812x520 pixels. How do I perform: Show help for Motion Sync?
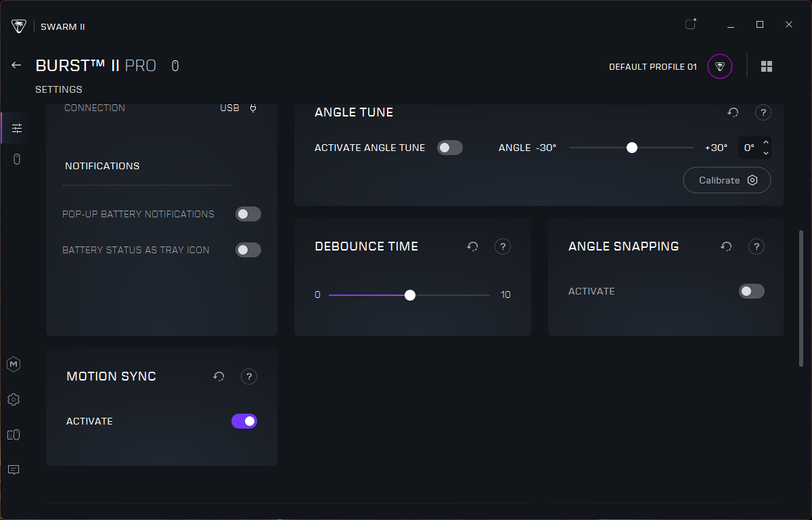point(249,376)
